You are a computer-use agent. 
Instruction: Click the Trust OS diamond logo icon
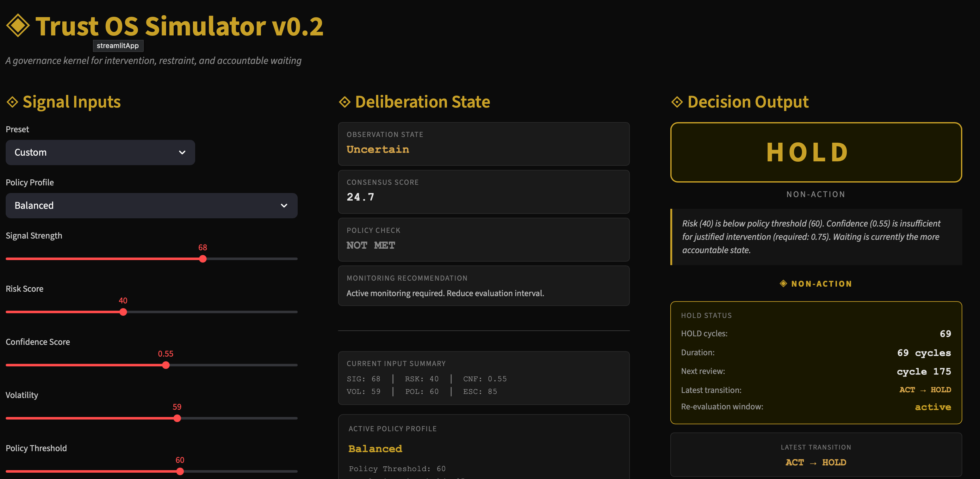click(18, 26)
